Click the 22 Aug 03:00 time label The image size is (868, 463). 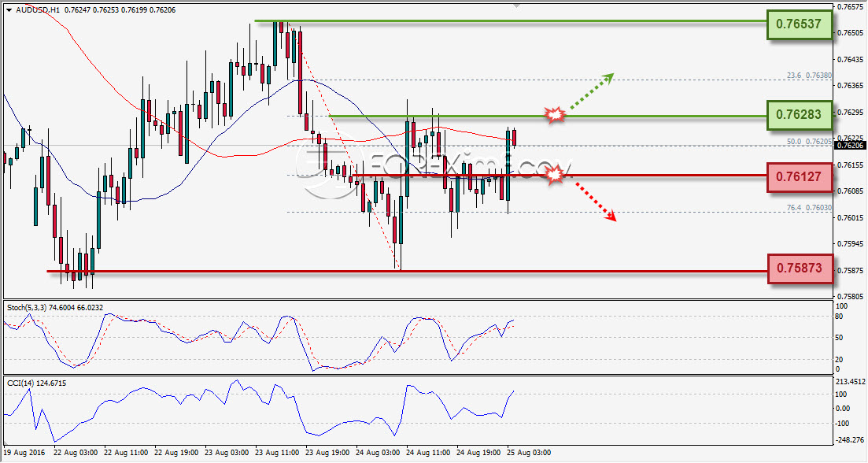pyautogui.click(x=76, y=453)
